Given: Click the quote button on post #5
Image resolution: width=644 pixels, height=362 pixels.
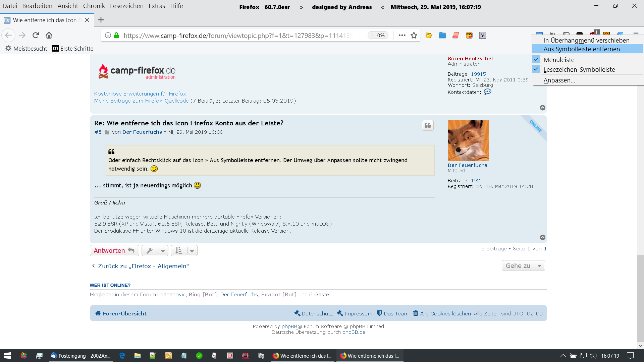Looking at the screenshot, I should (428, 125).
